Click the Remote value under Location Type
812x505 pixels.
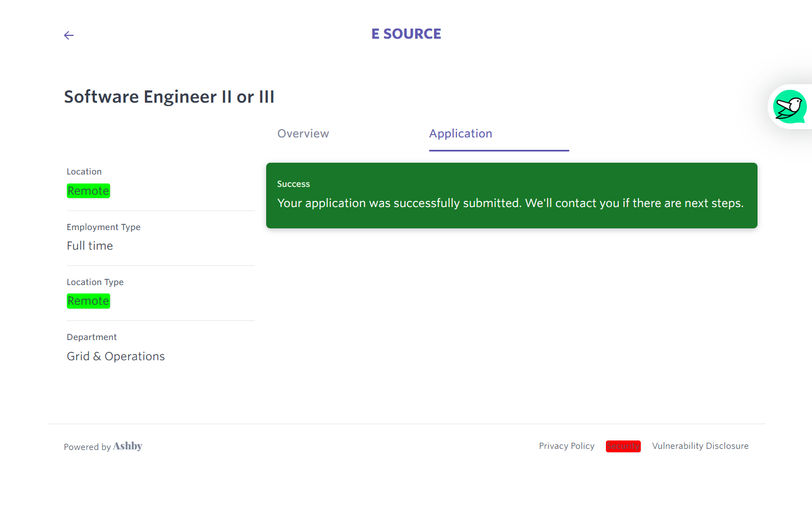88,301
